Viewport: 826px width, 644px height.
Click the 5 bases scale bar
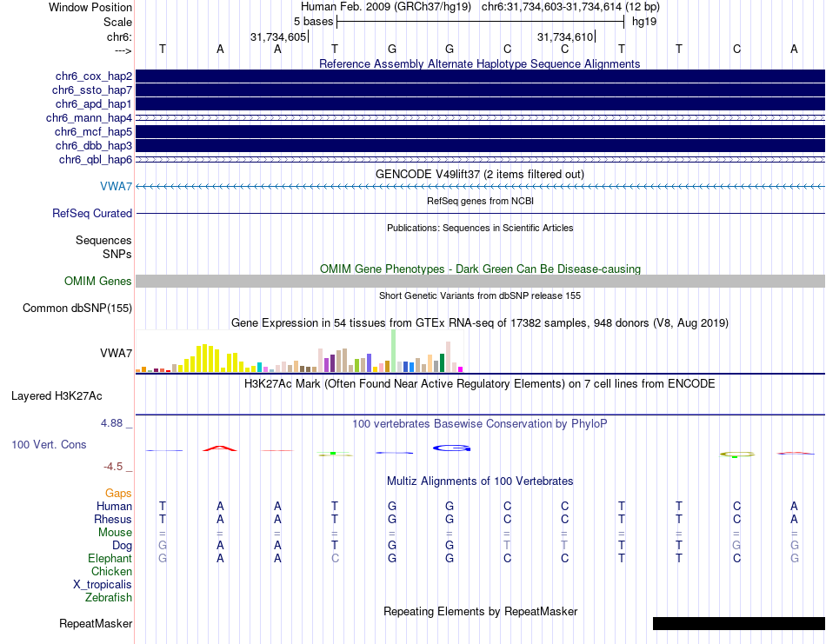(x=481, y=22)
